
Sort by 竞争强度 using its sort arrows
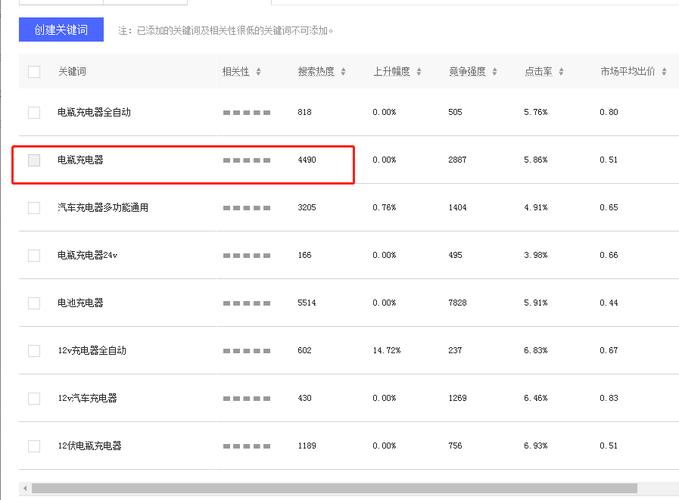tap(495, 71)
